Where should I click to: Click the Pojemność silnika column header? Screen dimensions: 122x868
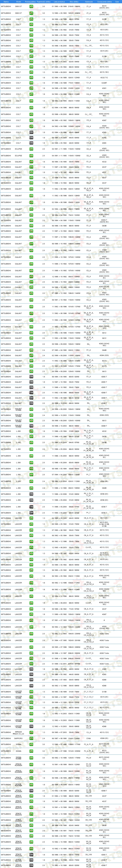point(44,2)
